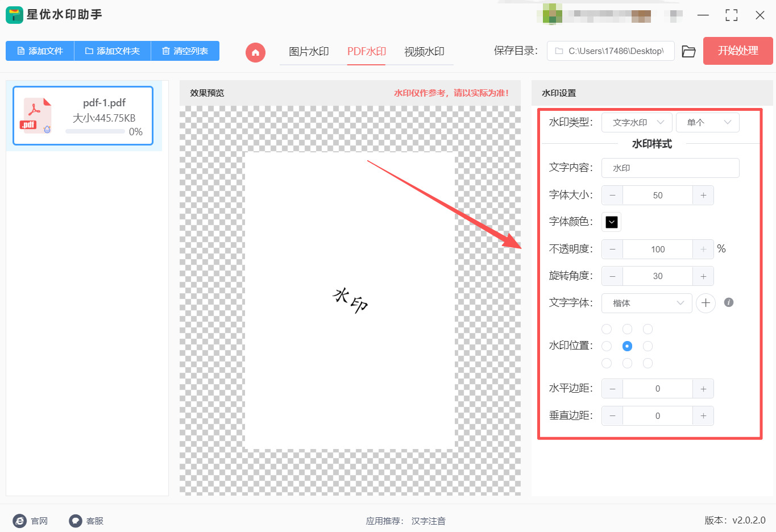Screen dimensions: 776x532
Task: Select middle-right watermark position
Action: (x=648, y=346)
